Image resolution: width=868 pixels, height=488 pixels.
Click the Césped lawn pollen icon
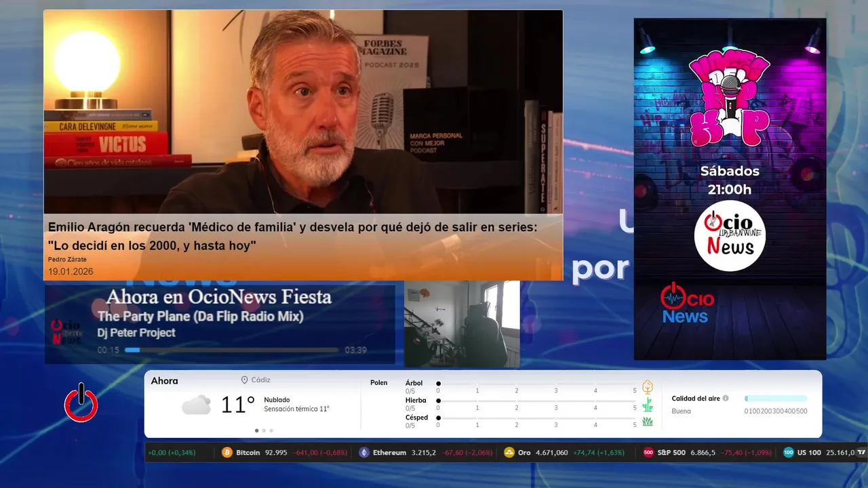coord(648,422)
